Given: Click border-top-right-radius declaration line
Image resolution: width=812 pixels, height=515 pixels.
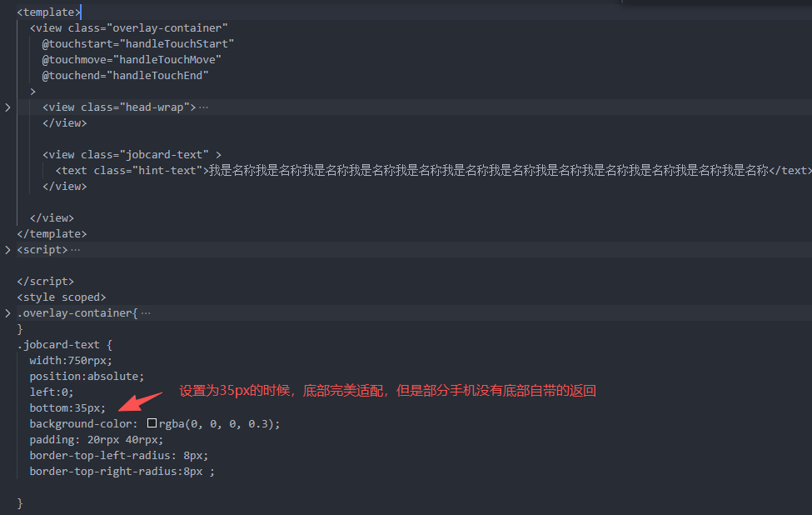Looking at the screenshot, I should pyautogui.click(x=116, y=472).
